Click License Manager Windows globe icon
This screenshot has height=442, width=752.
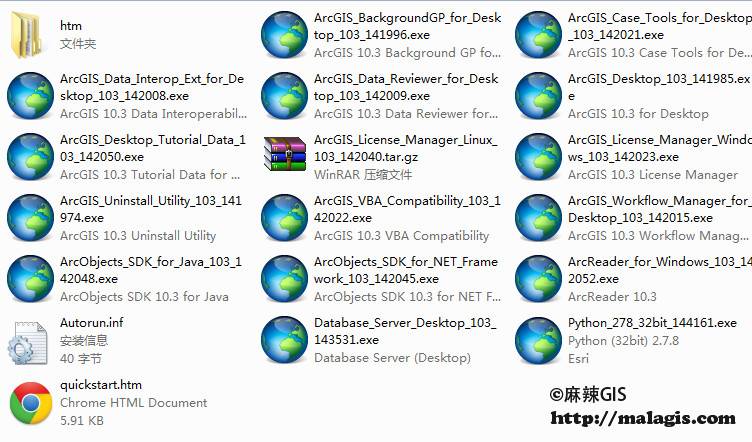539,157
